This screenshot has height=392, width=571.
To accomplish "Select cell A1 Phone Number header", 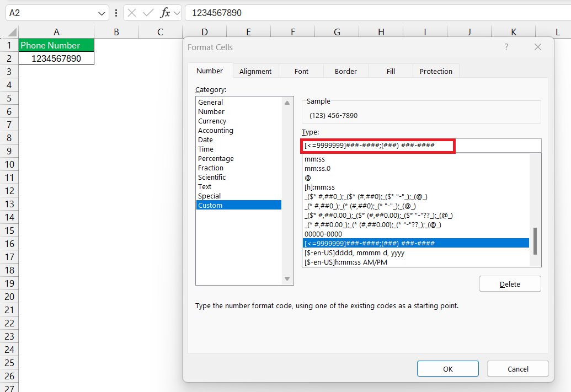I will [56, 45].
